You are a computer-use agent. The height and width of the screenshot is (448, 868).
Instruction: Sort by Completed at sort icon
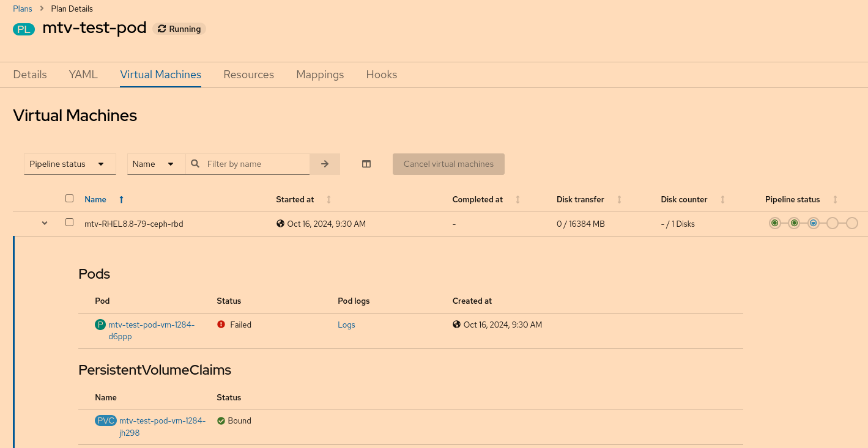click(517, 199)
